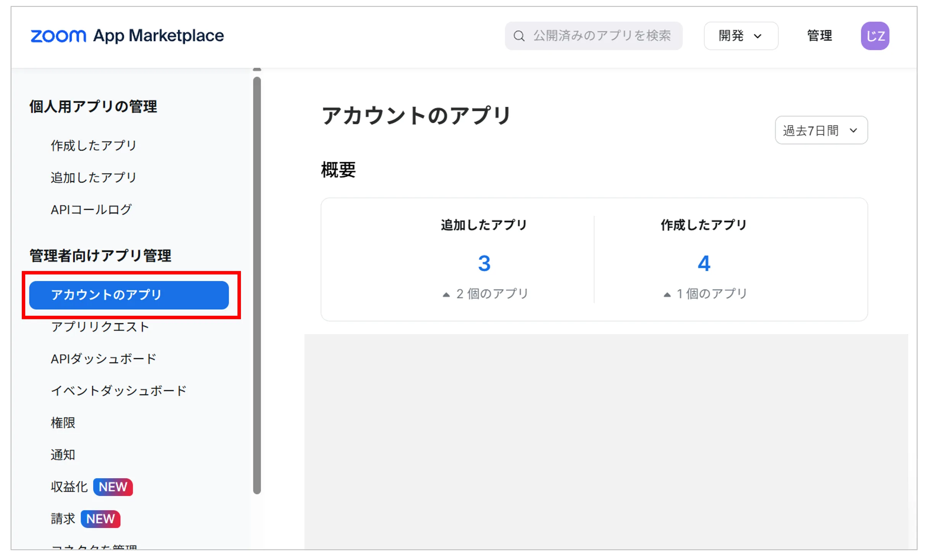This screenshot has height=560, width=932.
Task: Click the 2 個のアプリ text
Action: (492, 294)
